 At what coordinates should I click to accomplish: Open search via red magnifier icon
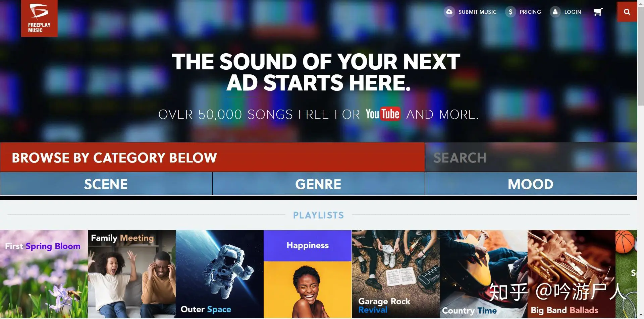coord(627,12)
